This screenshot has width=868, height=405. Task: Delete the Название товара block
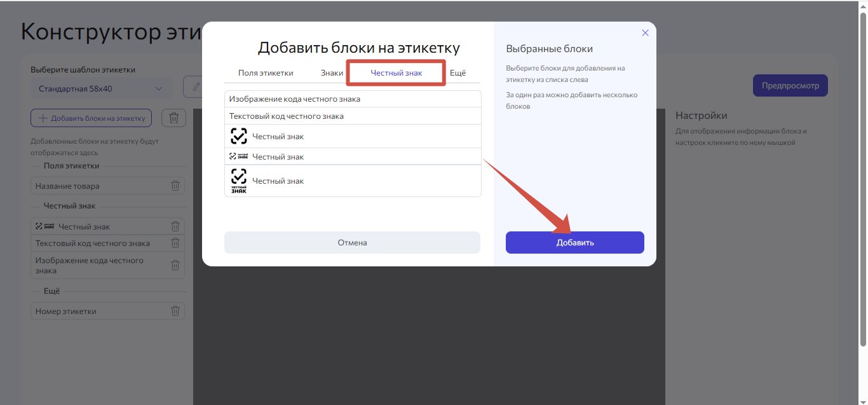coord(175,186)
